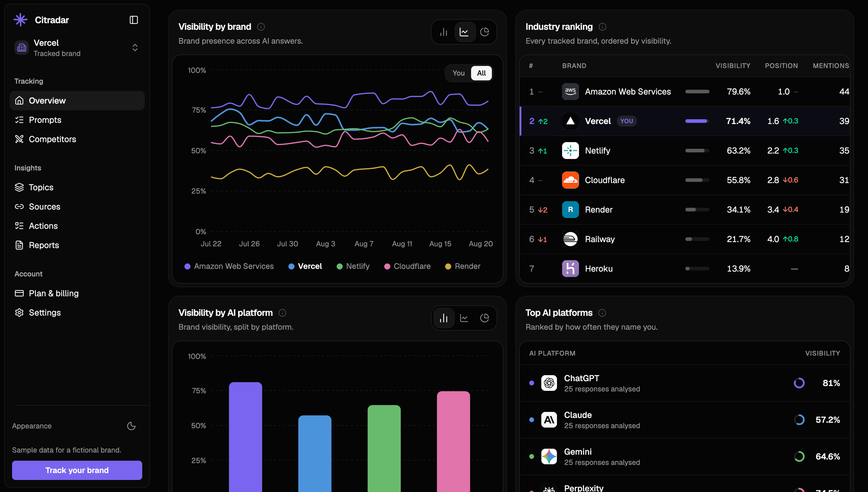Click ChatGPT 81% visibility ring

tap(799, 383)
